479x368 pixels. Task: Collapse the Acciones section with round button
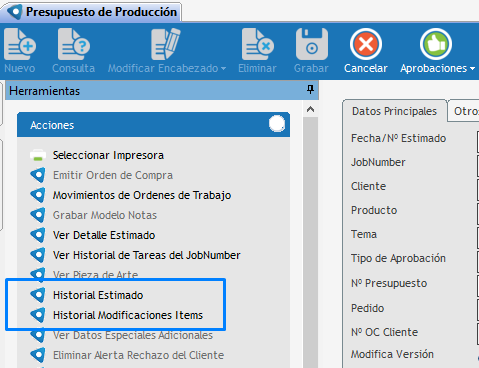[277, 124]
